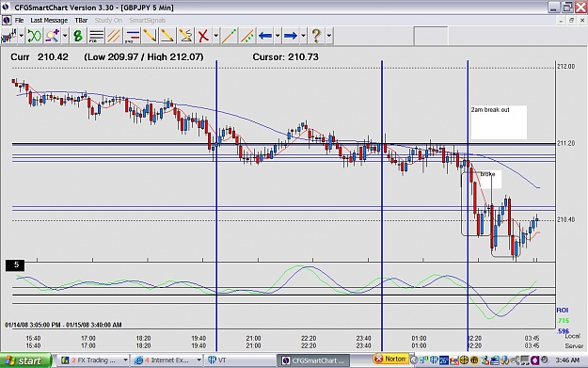The width and height of the screenshot is (588, 368).
Task: Click the Norton warning tray button
Action: pyautogui.click(x=390, y=360)
